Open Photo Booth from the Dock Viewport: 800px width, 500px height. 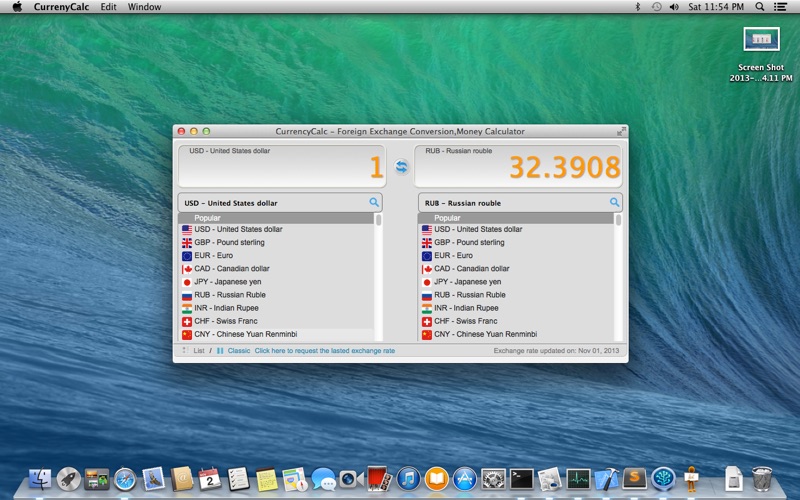pos(380,479)
